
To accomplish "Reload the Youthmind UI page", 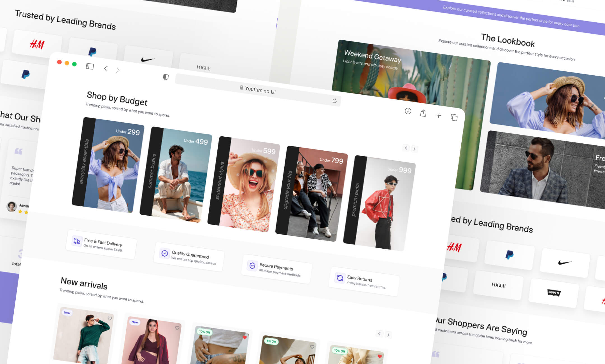I will (335, 101).
